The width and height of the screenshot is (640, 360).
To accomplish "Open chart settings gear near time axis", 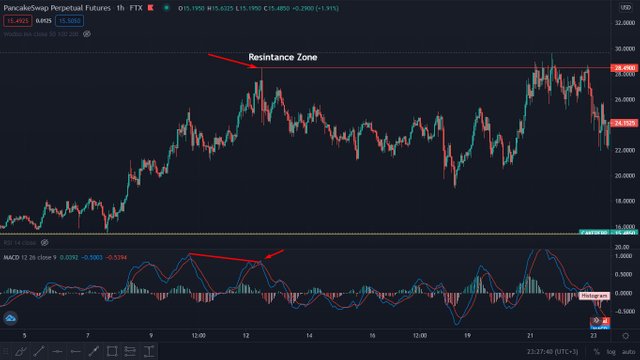I will (625, 336).
